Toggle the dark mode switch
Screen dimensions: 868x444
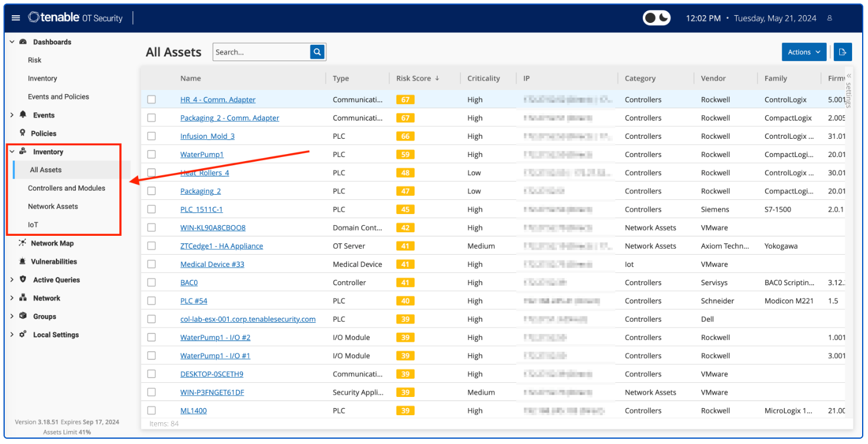(x=656, y=18)
